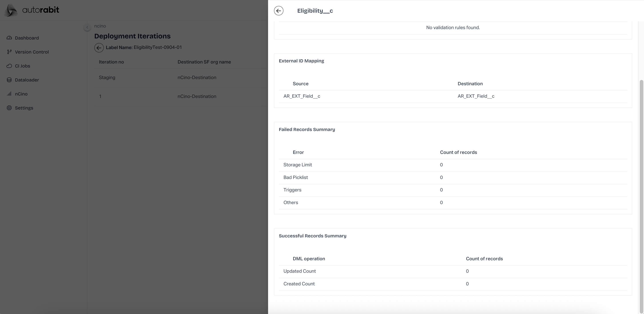The image size is (644, 314).
Task: Click the Version Control branch icon
Action: coord(9,52)
